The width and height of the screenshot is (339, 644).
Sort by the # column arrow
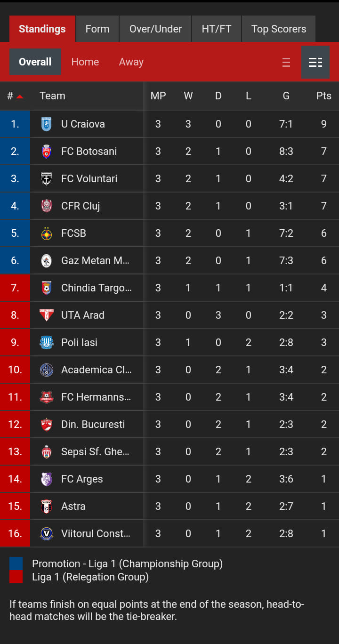tap(20, 97)
